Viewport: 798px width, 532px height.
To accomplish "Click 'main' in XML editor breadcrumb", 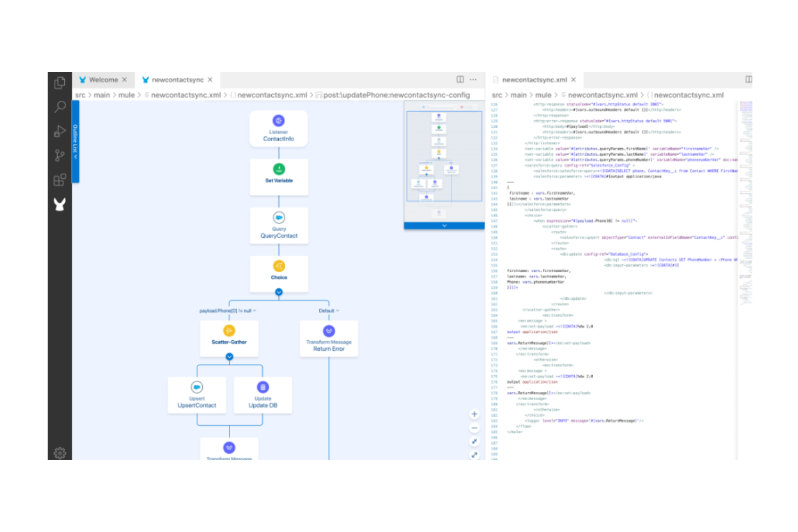I will [x=519, y=95].
